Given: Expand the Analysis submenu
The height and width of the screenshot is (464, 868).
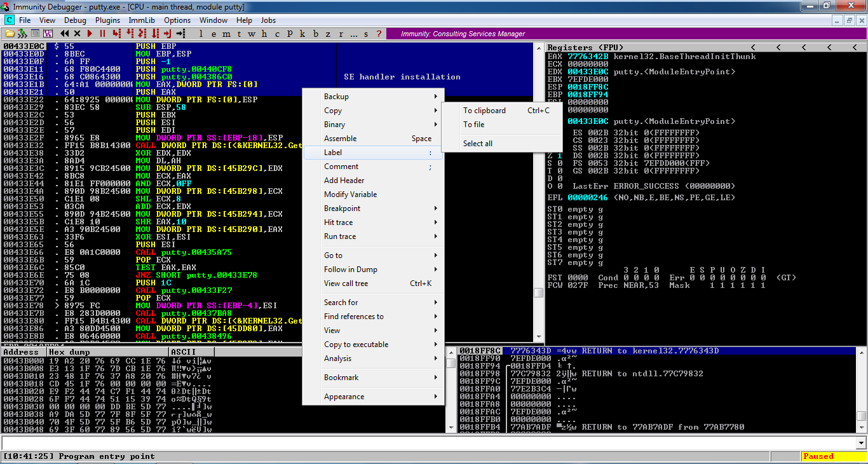Looking at the screenshot, I should click(x=373, y=358).
